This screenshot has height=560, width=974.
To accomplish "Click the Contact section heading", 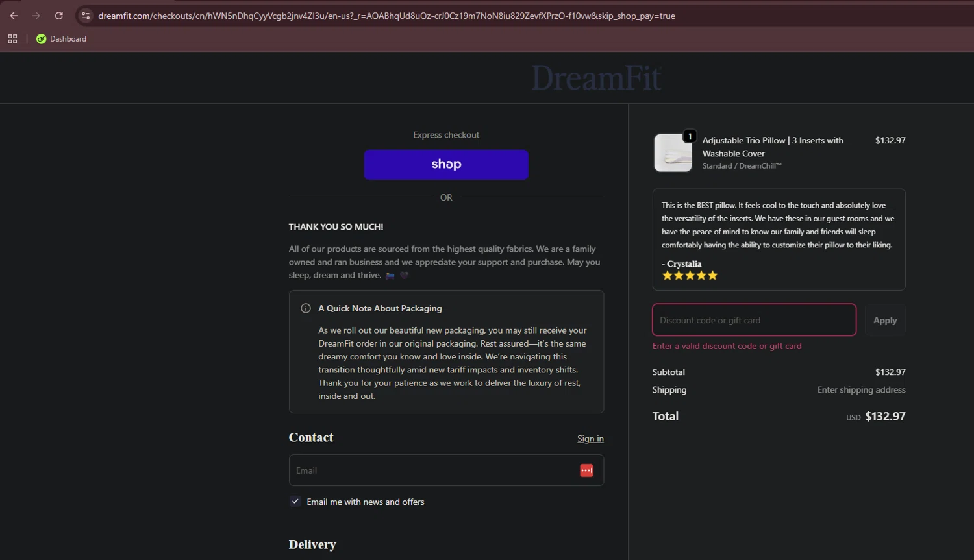I will [311, 437].
